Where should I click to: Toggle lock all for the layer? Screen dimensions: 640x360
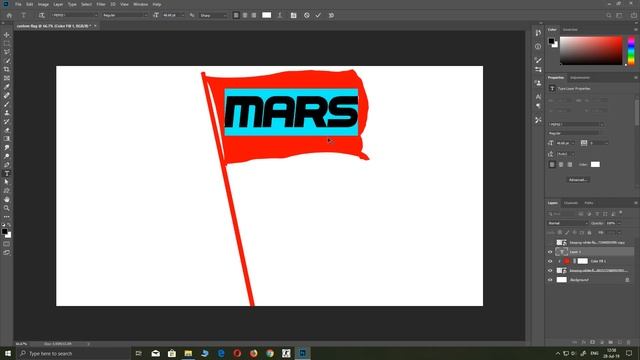(589, 233)
